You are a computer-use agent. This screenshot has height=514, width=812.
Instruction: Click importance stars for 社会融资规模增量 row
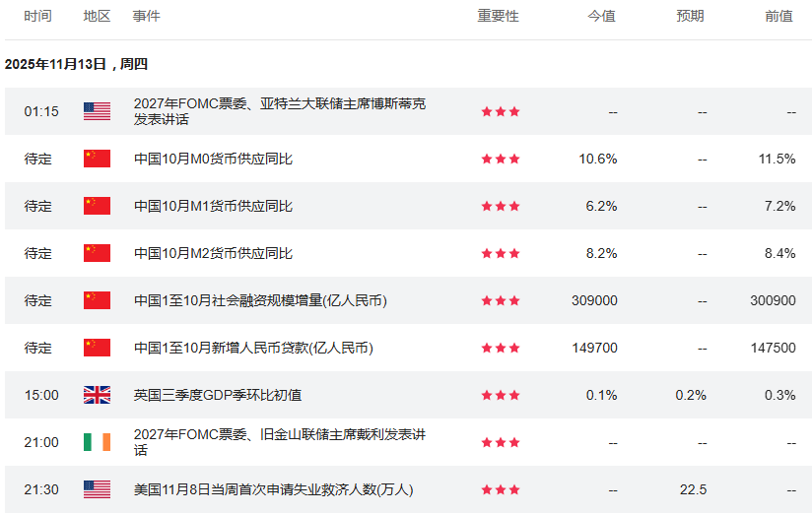[501, 300]
